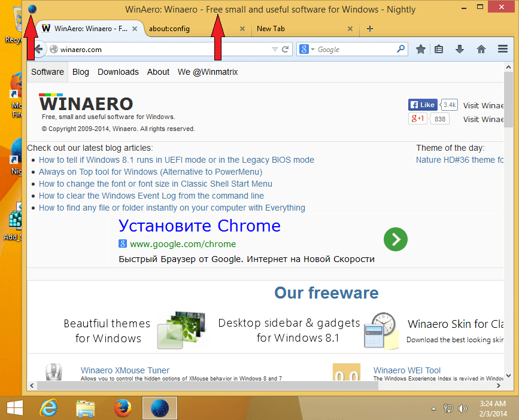Open www.google.com/chrome ad link
Screen dimensions: 519x420
pos(183,244)
